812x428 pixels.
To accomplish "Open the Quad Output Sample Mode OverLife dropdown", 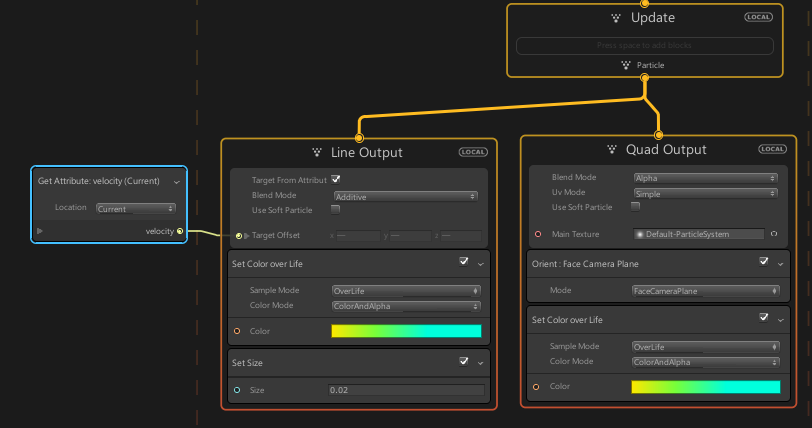I will point(705,347).
